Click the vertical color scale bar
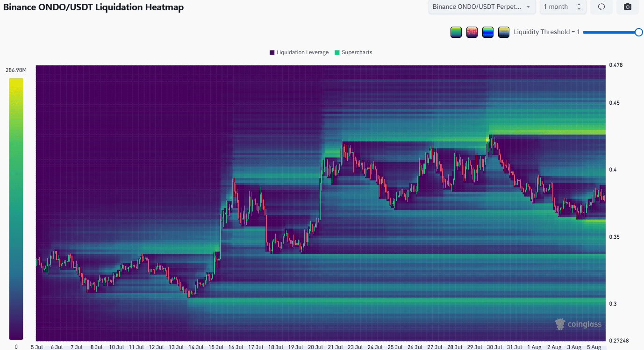 tap(16, 208)
